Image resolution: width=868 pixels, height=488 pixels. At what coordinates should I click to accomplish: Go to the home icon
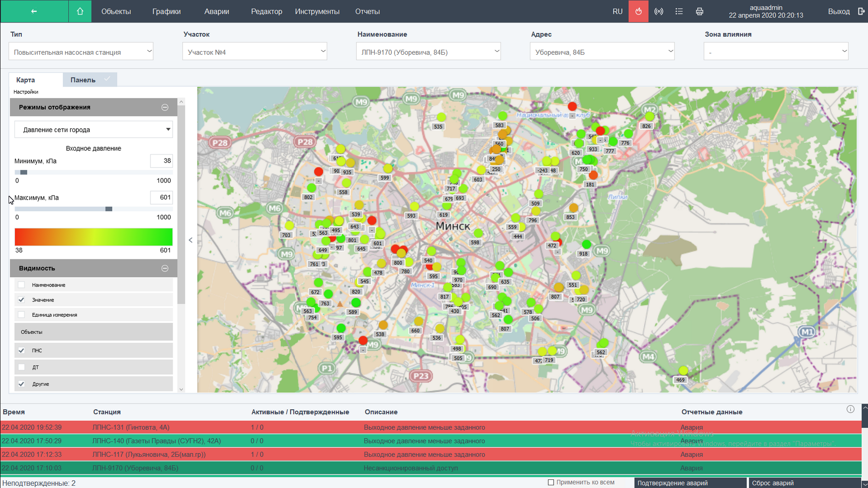(80, 11)
